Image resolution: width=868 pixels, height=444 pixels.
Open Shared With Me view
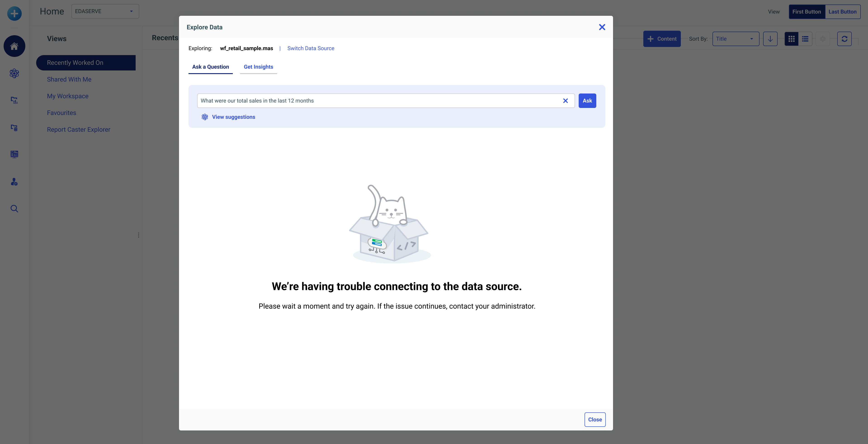coord(69,79)
